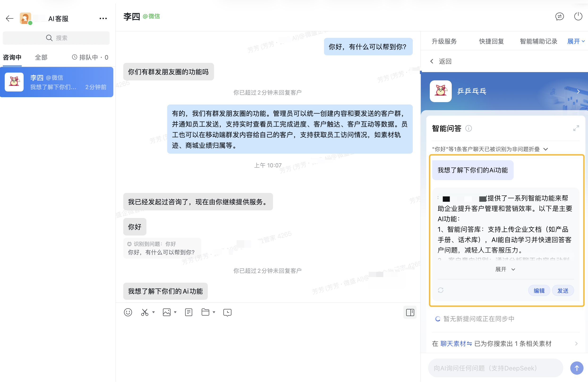Click the folder file icon
This screenshot has height=382, width=588.
click(x=205, y=312)
